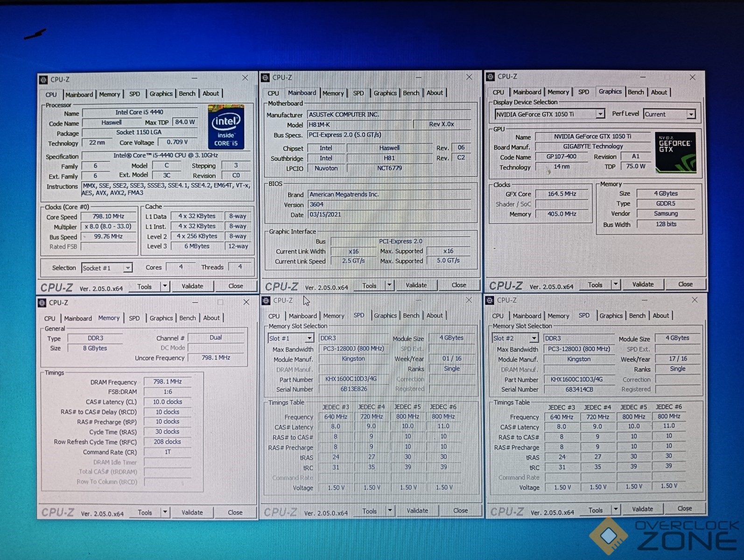The height and width of the screenshot is (560, 744).
Task: Select the SPD tab in the processor window
Action: tap(134, 94)
